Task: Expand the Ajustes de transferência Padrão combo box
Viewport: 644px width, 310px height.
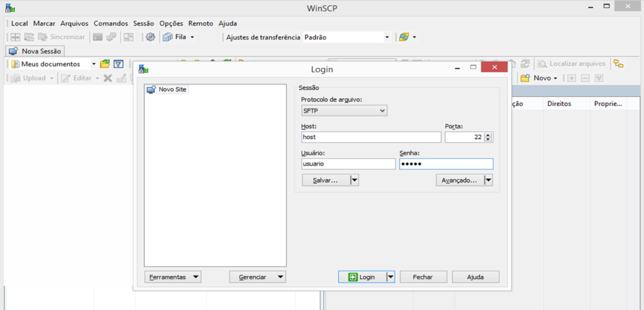Action: coord(387,37)
